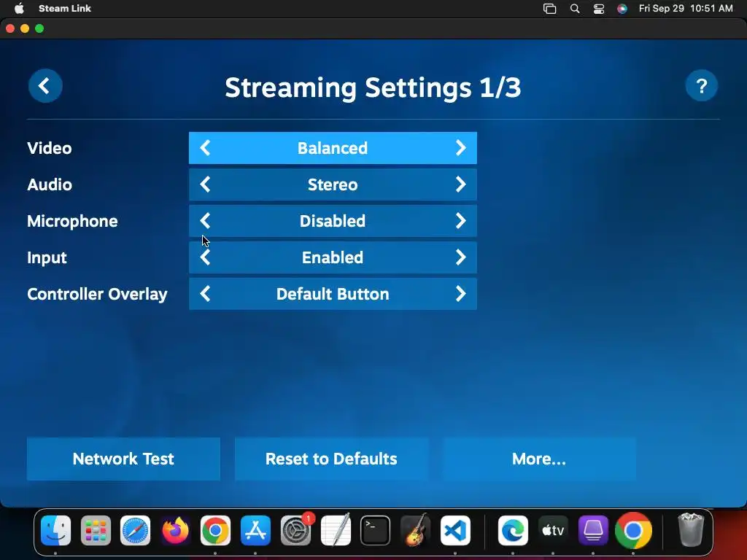The width and height of the screenshot is (747, 560).
Task: Cycle Controller Overlay backward with left arrow
Action: coord(205,294)
